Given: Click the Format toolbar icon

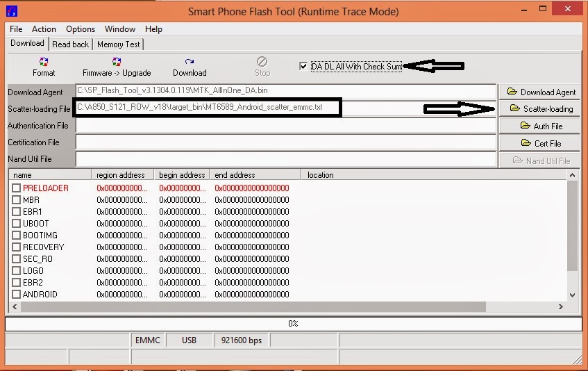Looking at the screenshot, I should pyautogui.click(x=44, y=62).
